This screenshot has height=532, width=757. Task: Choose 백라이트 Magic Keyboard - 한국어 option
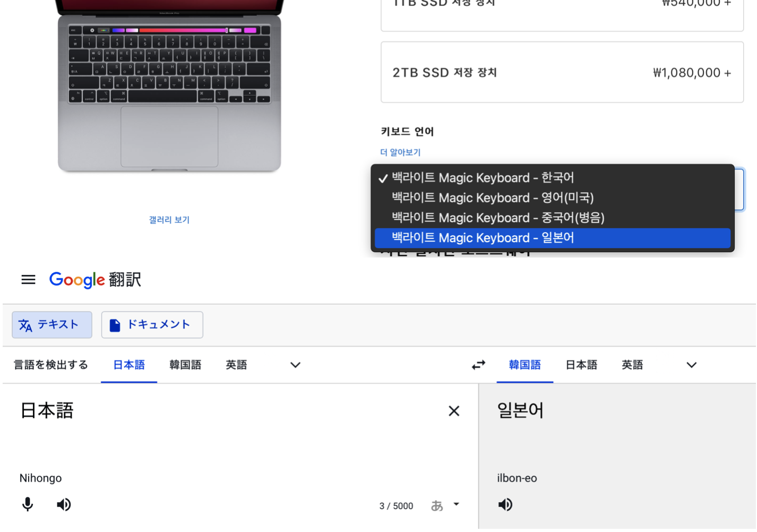coord(553,178)
